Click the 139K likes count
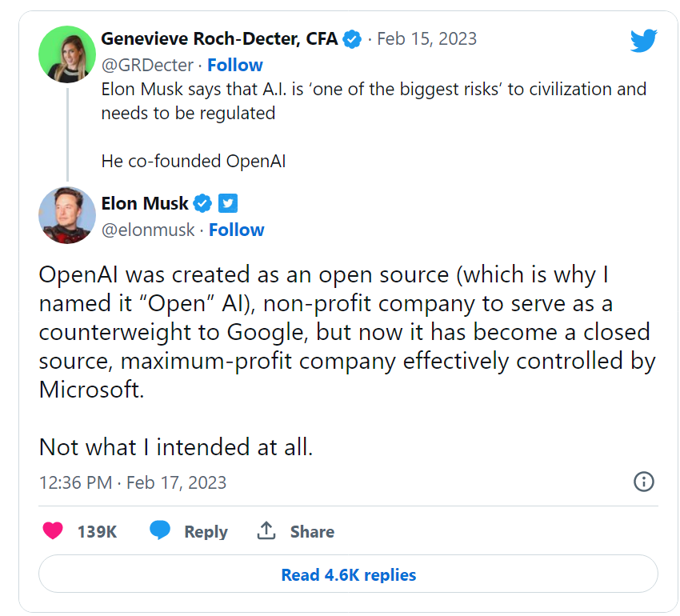This screenshot has width=680, height=616. coord(97,532)
